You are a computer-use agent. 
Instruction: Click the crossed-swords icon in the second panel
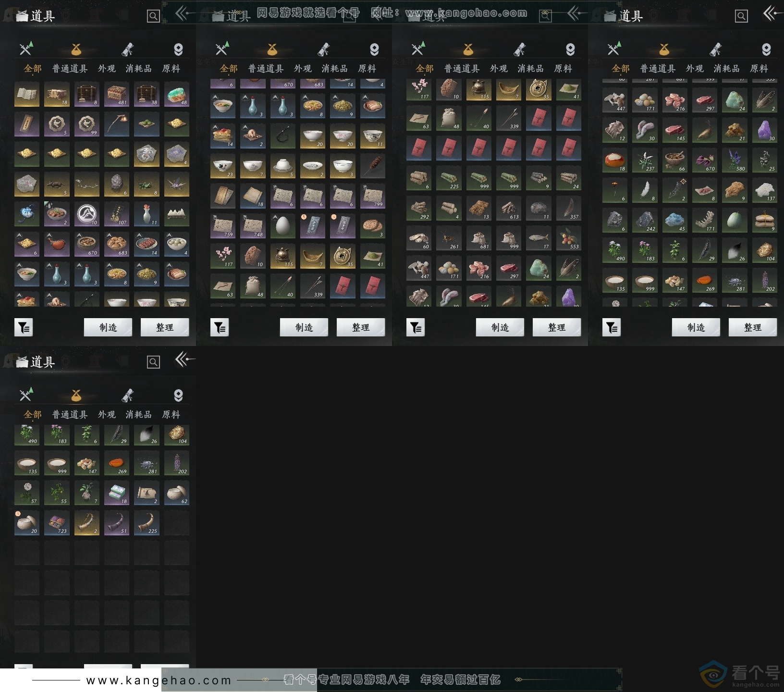[222, 49]
